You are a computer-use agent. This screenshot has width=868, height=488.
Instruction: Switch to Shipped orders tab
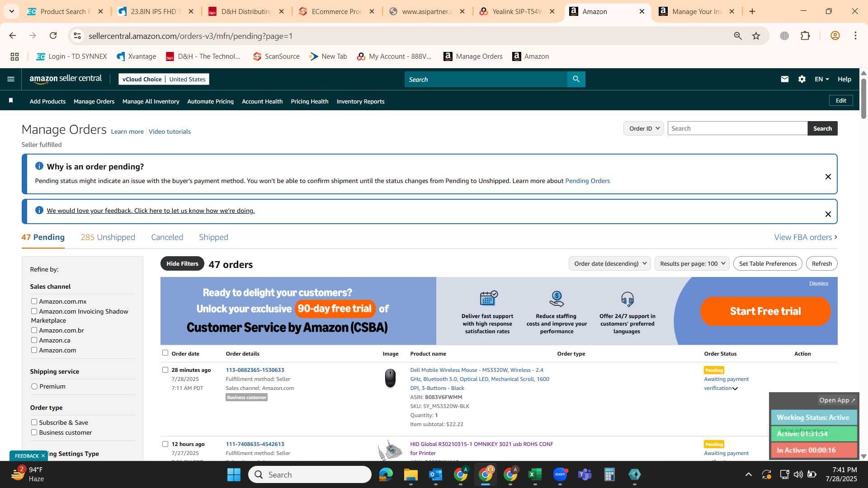point(213,237)
